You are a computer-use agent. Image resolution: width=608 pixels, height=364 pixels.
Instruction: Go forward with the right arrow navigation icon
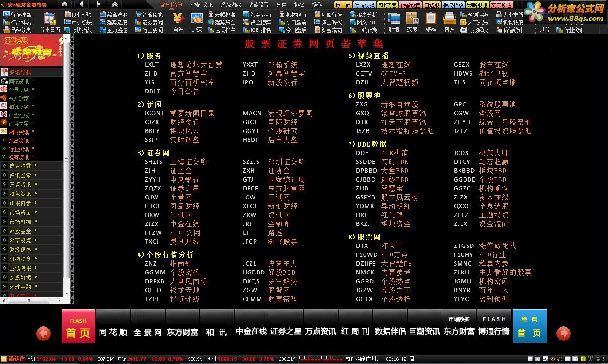[x=98, y=4]
